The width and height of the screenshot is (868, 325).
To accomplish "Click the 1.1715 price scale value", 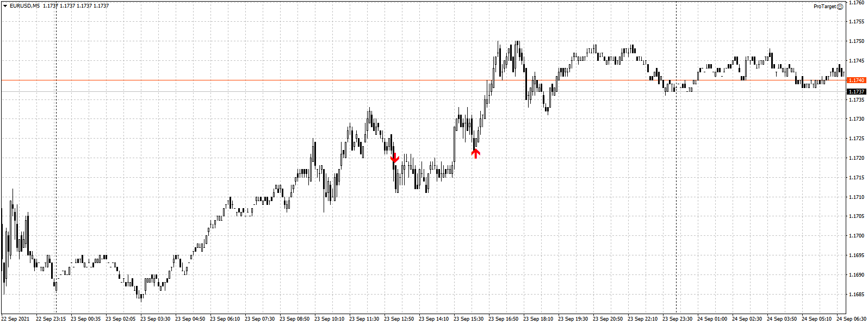I will coord(857,178).
